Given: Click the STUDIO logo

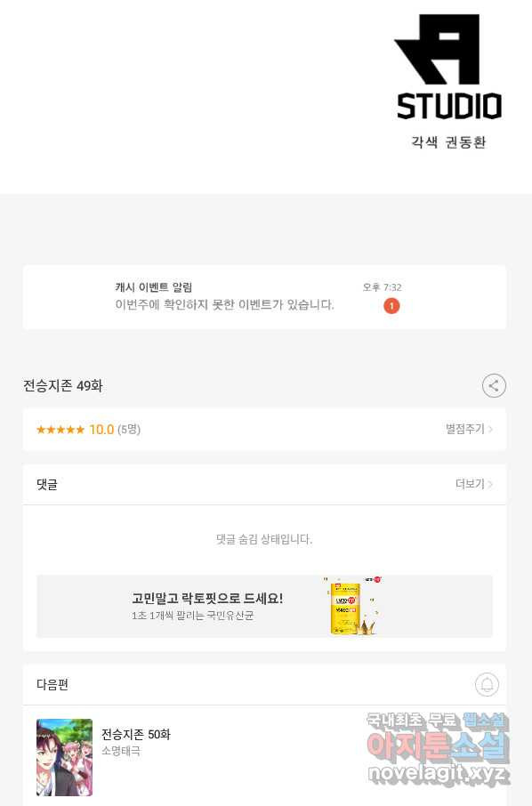Looking at the screenshot, I should click(x=448, y=67).
